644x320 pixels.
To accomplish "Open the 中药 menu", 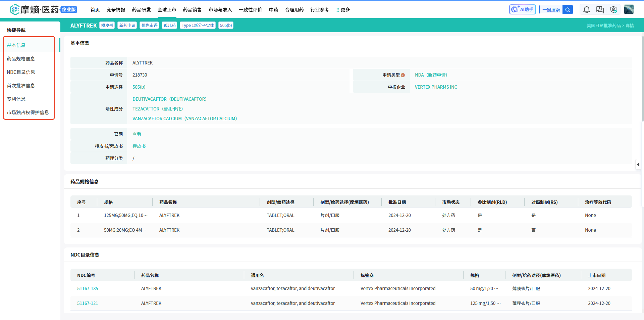I will pyautogui.click(x=274, y=10).
